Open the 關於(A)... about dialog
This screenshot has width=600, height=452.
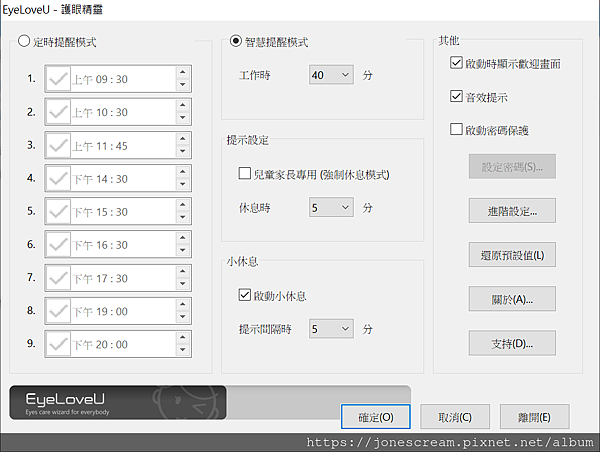tap(512, 299)
